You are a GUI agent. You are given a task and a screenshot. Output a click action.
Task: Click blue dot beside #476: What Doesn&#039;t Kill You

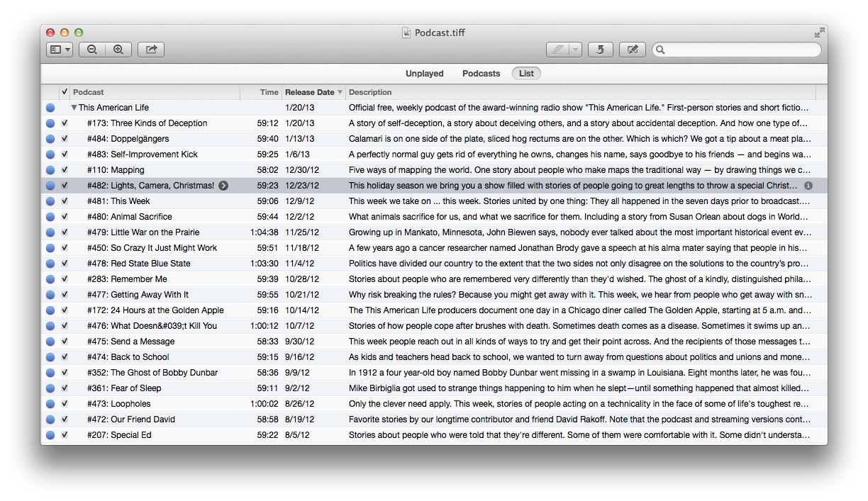pyautogui.click(x=50, y=326)
